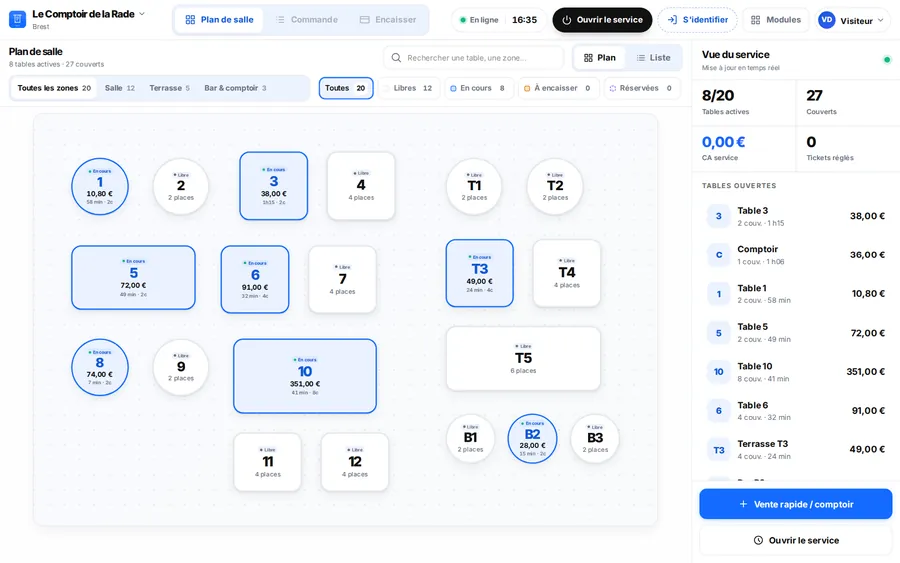
Task: Switch to the Plan de salle tab
Action: coord(219,20)
